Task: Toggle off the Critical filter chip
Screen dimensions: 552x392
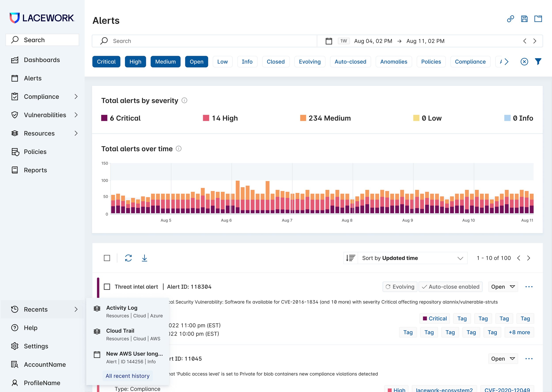Action: click(x=106, y=62)
